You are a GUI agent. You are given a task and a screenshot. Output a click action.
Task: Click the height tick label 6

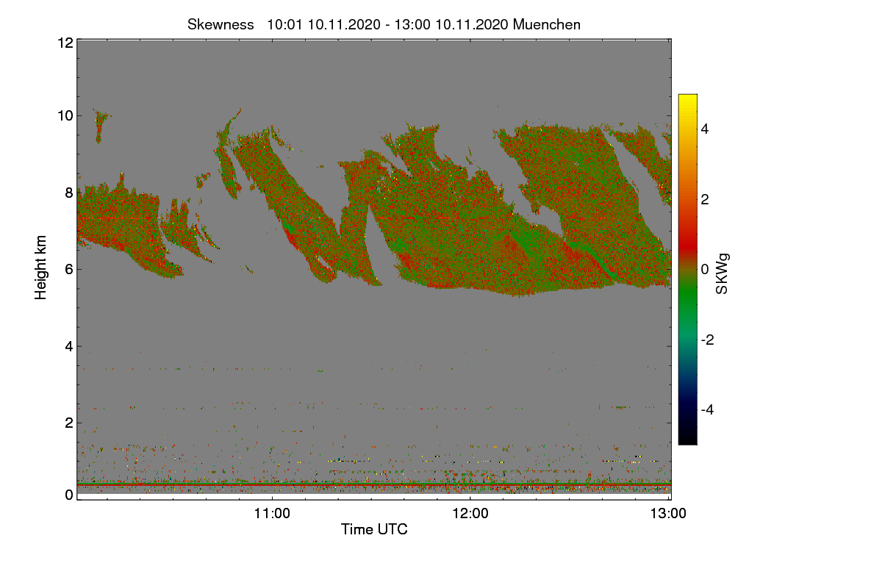click(69, 269)
